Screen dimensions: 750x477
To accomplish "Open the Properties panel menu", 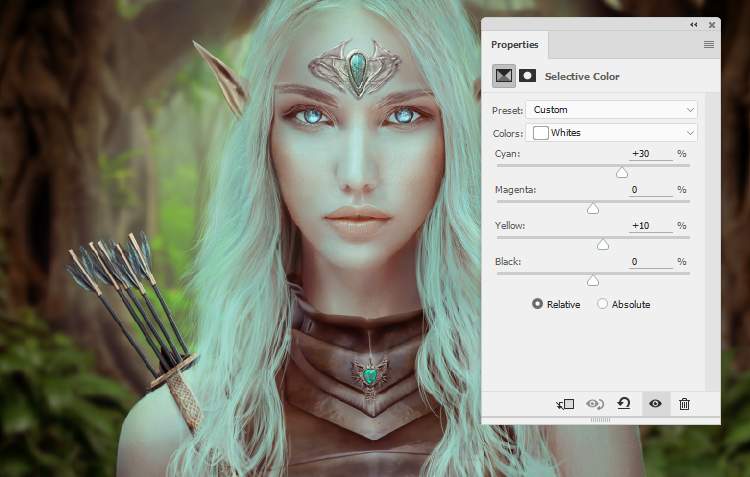I will click(709, 44).
